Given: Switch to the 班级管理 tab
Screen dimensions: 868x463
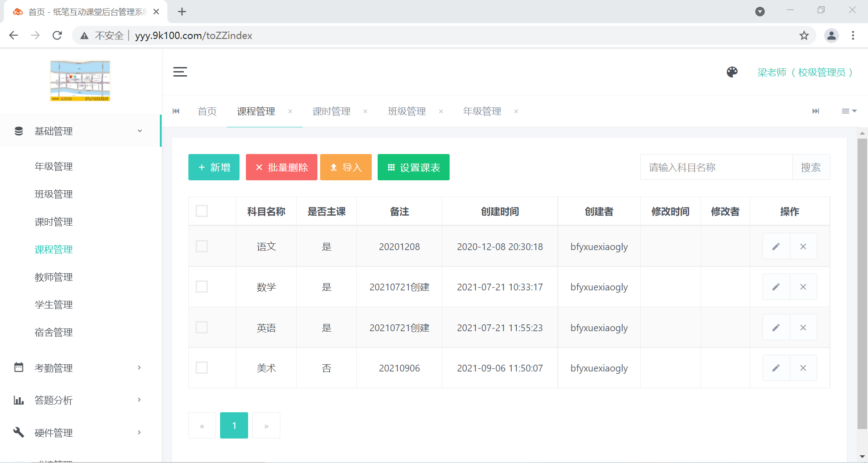Looking at the screenshot, I should (x=407, y=111).
